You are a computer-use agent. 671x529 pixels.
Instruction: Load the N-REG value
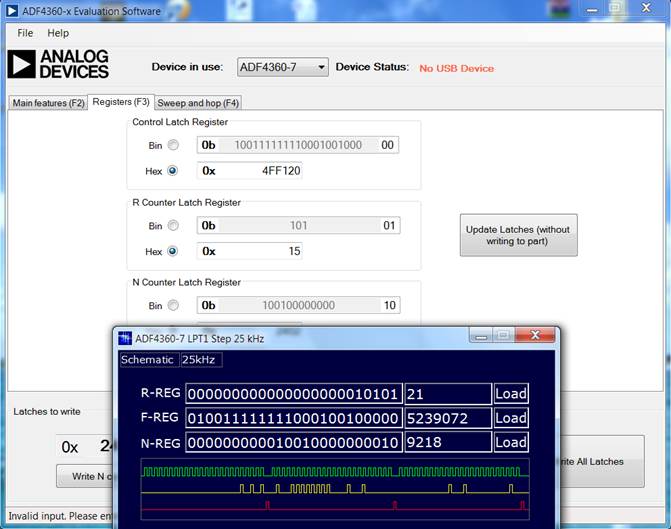point(511,442)
